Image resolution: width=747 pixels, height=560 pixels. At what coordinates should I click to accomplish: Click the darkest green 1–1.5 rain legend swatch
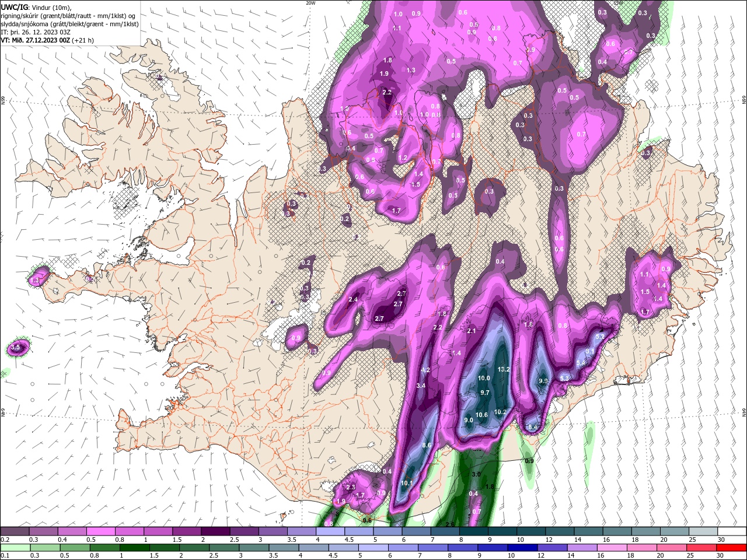click(x=136, y=548)
